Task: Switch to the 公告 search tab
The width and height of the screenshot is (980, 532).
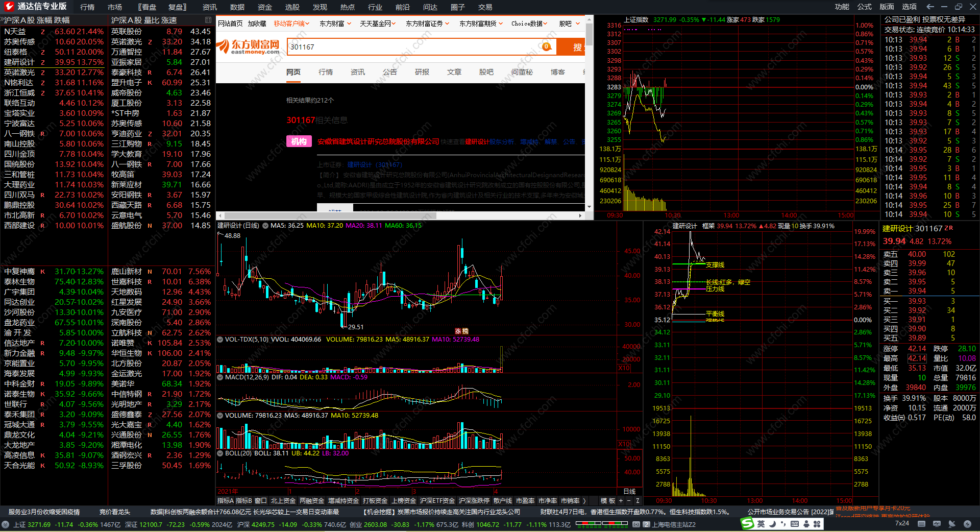Action: 390,72
